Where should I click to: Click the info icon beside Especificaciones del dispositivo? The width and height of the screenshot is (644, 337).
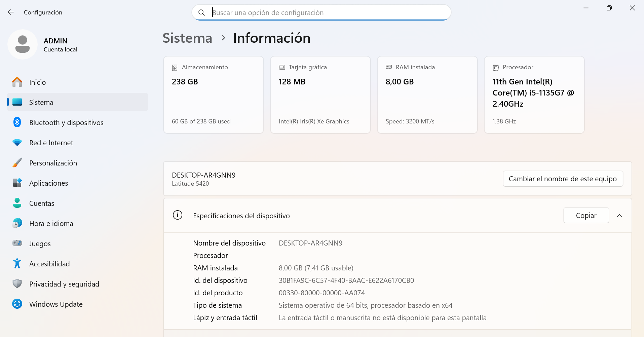pyautogui.click(x=178, y=215)
